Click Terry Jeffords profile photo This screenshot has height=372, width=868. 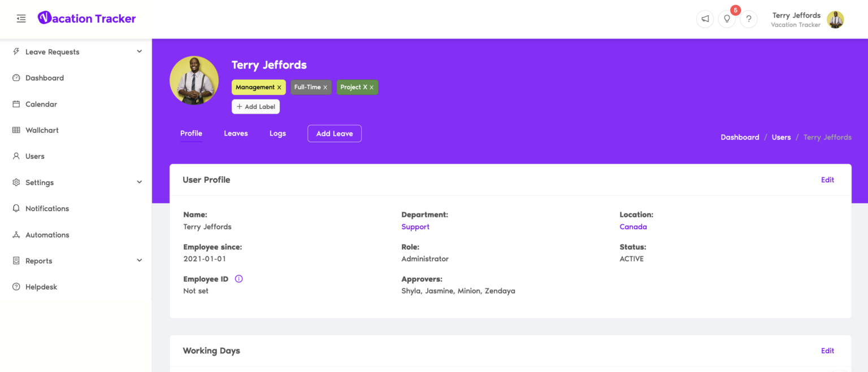(x=194, y=80)
